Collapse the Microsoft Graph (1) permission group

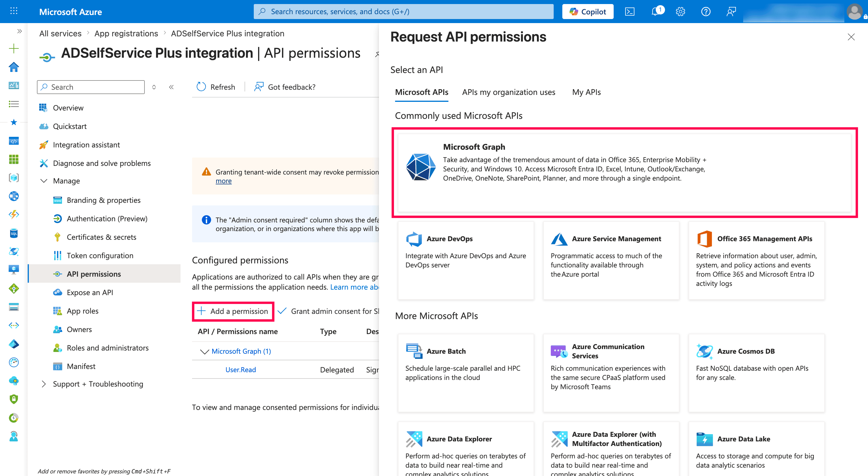point(204,351)
